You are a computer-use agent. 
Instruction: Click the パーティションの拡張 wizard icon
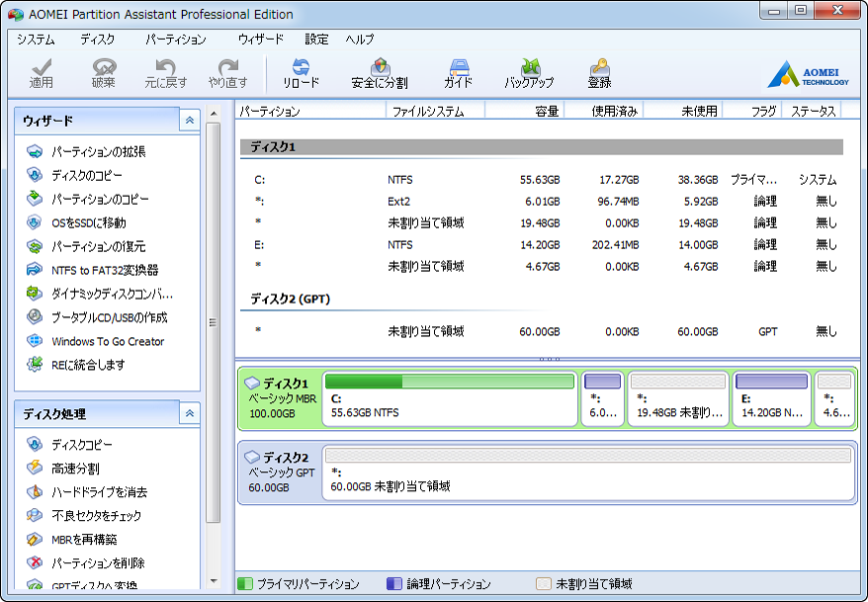point(35,151)
